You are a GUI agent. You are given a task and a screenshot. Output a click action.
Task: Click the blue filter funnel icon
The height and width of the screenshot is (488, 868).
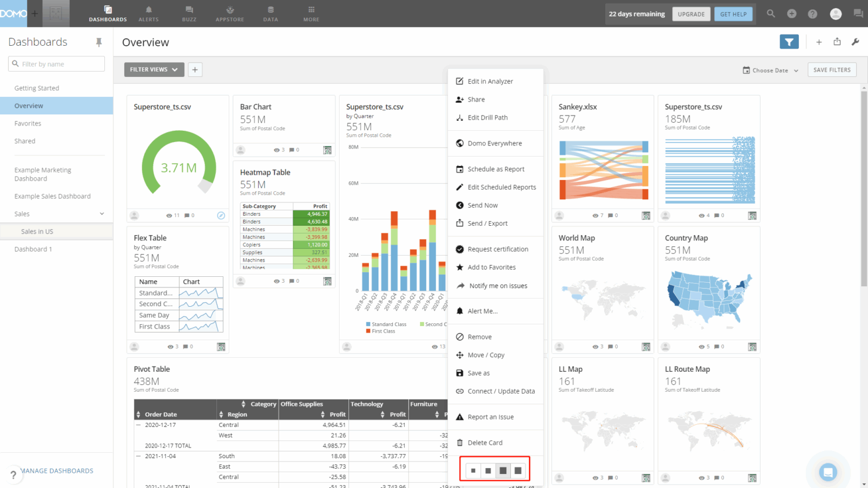[789, 42]
